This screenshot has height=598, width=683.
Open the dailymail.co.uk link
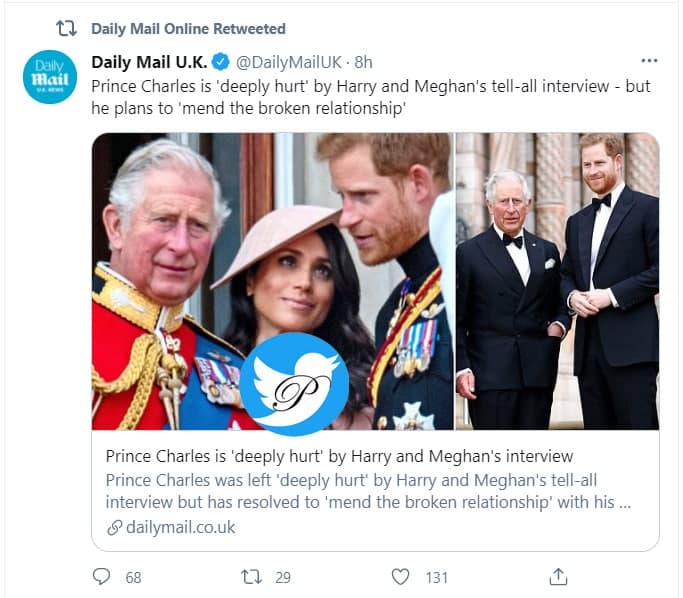point(180,527)
